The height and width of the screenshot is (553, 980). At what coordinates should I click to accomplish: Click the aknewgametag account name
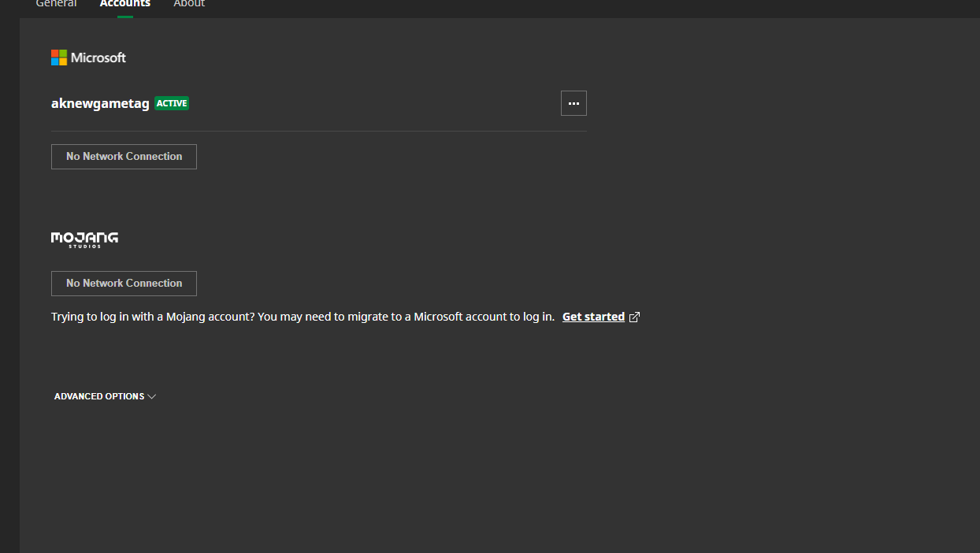point(100,103)
